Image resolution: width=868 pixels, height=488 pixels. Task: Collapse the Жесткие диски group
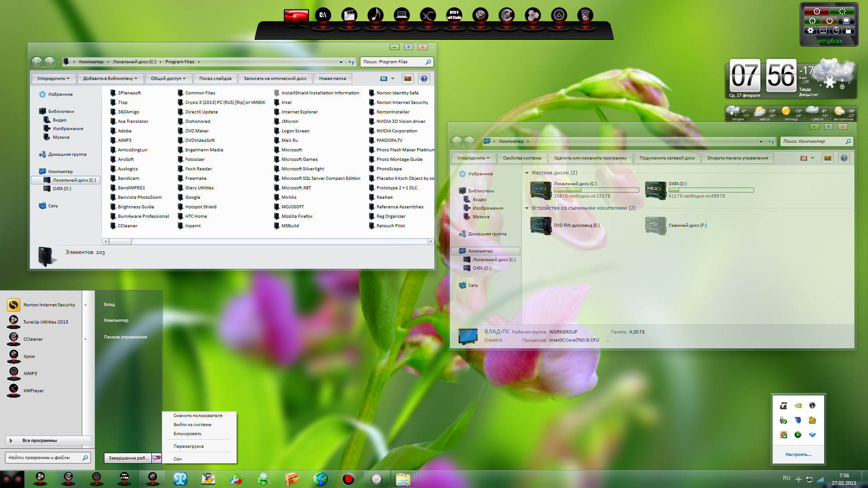tap(527, 173)
